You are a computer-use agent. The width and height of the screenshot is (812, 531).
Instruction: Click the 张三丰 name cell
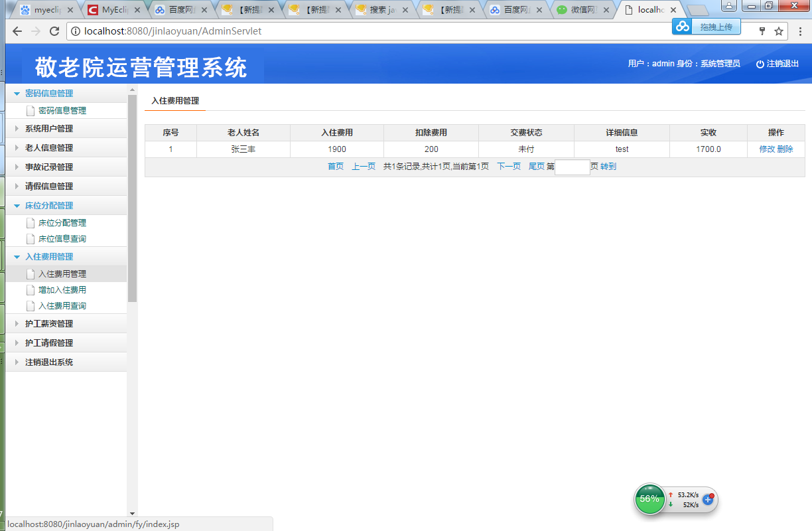[x=243, y=149]
